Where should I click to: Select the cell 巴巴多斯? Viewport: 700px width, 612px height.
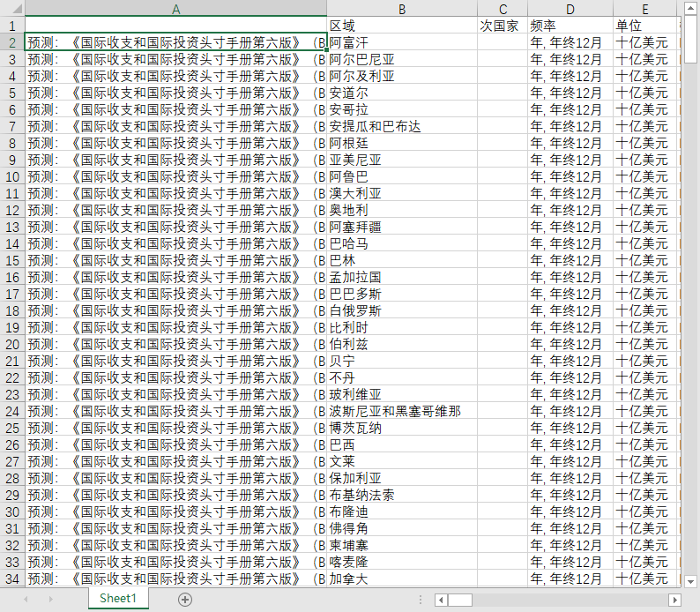tap(402, 294)
